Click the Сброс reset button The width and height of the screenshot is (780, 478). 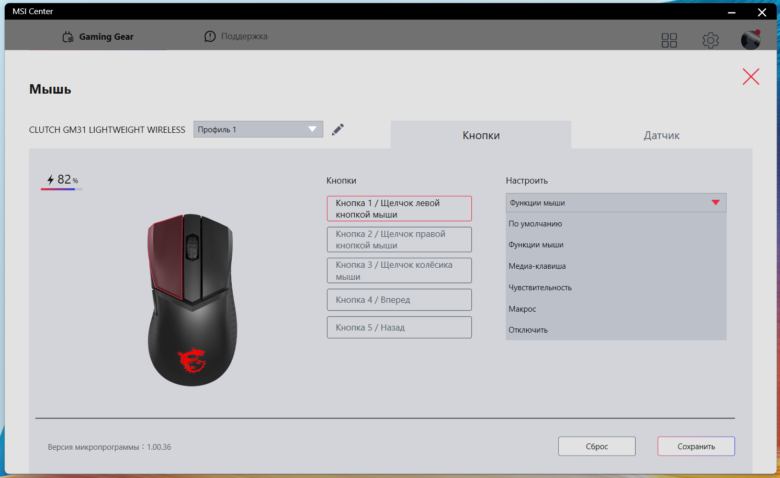(x=596, y=446)
